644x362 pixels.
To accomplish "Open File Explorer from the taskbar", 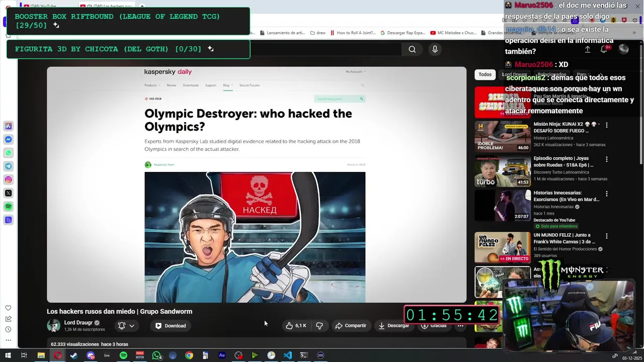I will [41, 355].
